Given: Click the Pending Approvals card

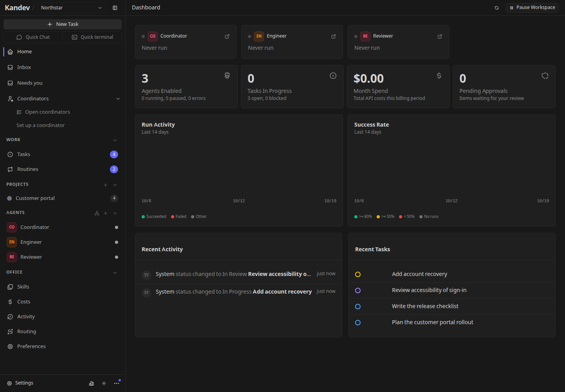Looking at the screenshot, I should 504,87.
